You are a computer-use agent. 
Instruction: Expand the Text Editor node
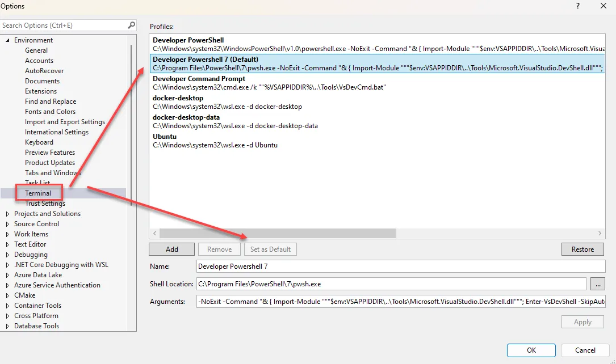pos(7,244)
